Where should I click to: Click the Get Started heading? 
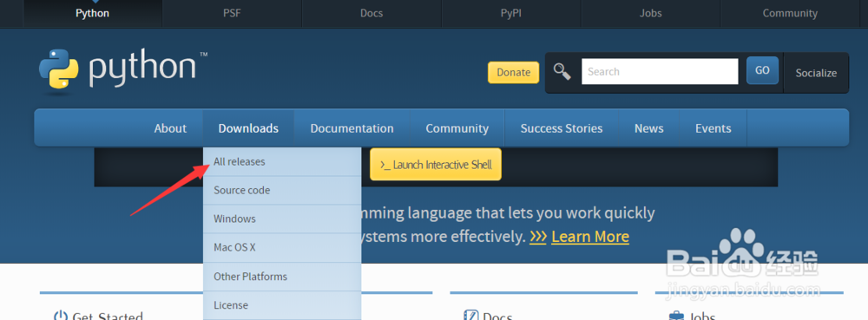108,317
